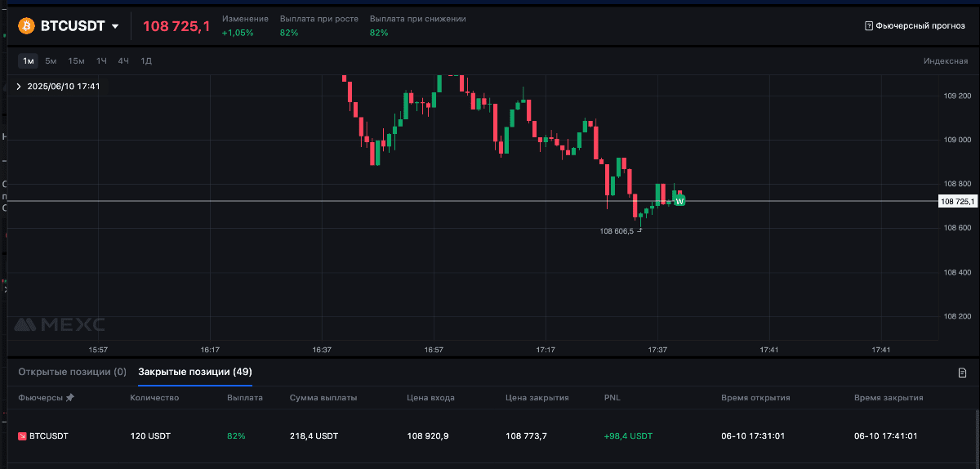
Task: Switch chart to 15м interval
Action: pyautogui.click(x=76, y=60)
